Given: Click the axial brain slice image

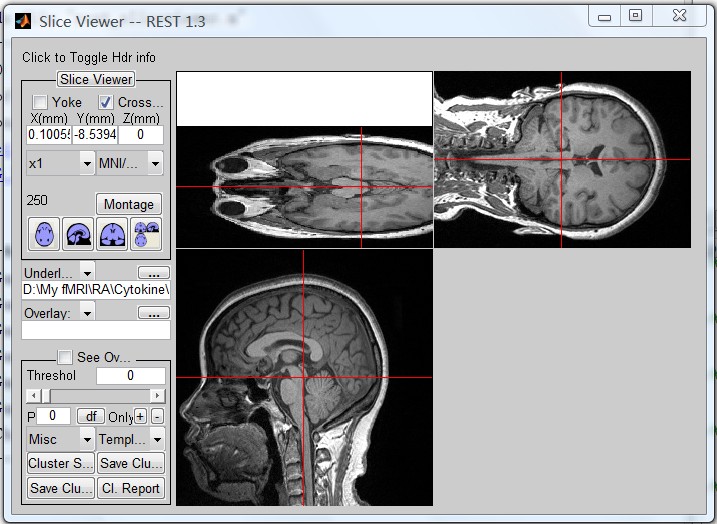Looking at the screenshot, I should 304,187.
